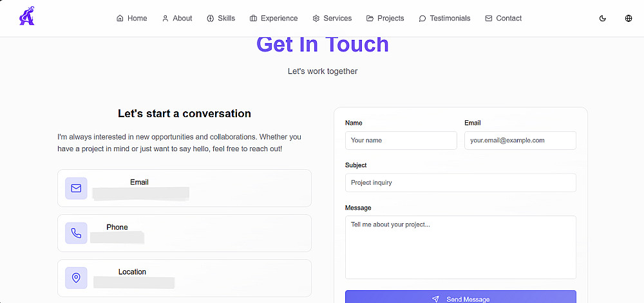Viewport: 644px width, 303px height.
Task: Click into the Subject field
Action: point(460,183)
